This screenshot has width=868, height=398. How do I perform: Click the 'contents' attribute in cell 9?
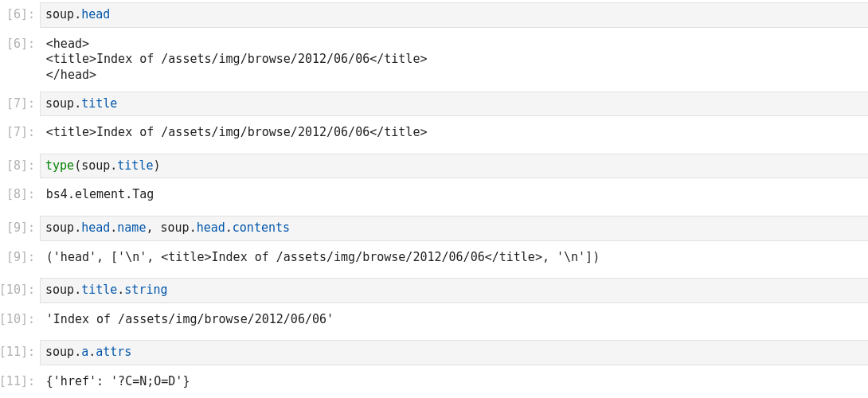260,228
